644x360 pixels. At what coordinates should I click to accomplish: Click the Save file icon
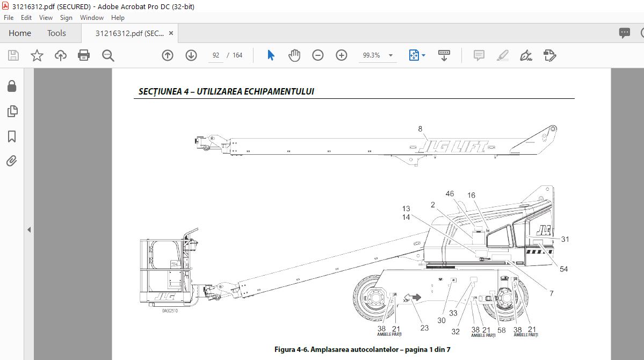(13, 55)
